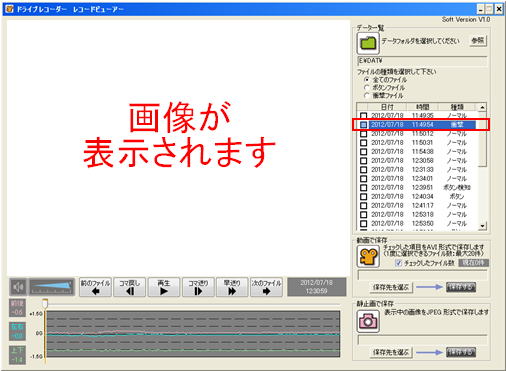Viewport: 506px width, 371px height.
Task: Click the pink camera still-image icon
Action: [368, 321]
